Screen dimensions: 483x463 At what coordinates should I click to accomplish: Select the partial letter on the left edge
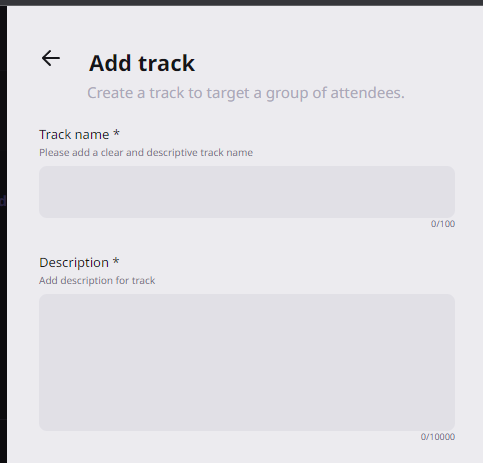pos(3,201)
